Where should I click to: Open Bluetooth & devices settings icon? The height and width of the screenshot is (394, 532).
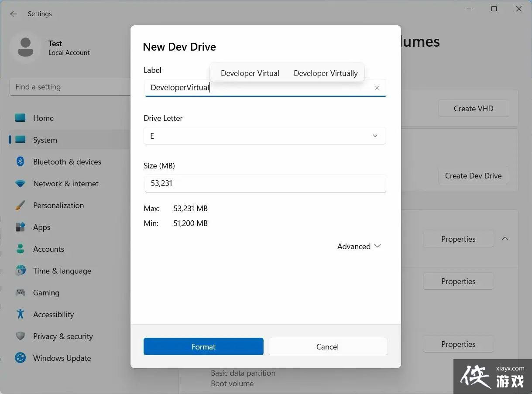[x=21, y=161]
